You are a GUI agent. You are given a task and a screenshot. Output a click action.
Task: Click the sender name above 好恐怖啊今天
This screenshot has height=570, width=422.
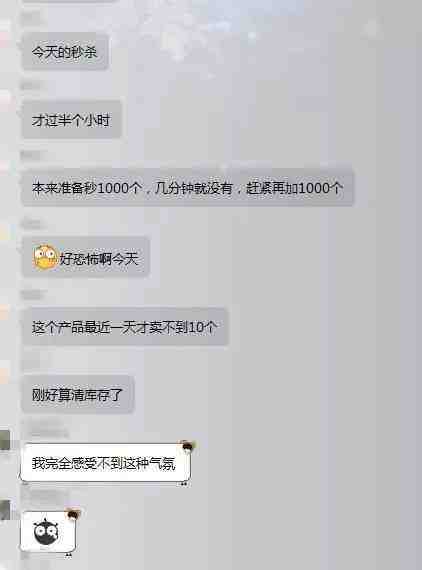(33, 223)
